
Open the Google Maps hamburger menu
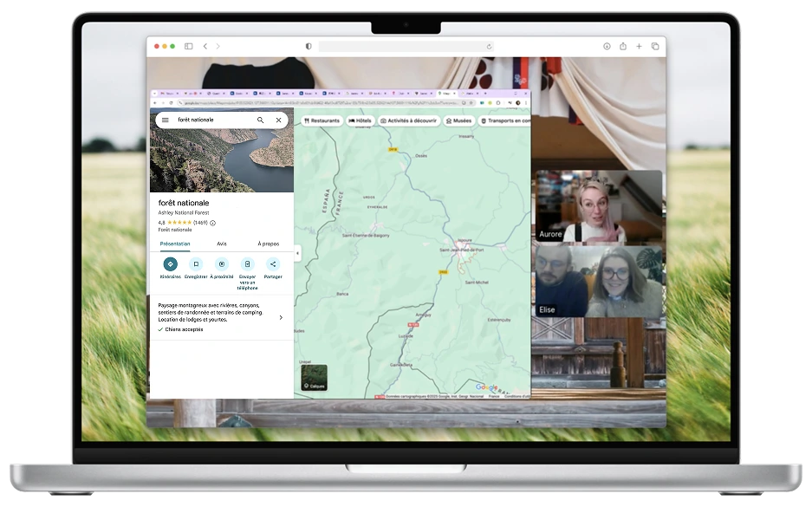pyautogui.click(x=166, y=120)
